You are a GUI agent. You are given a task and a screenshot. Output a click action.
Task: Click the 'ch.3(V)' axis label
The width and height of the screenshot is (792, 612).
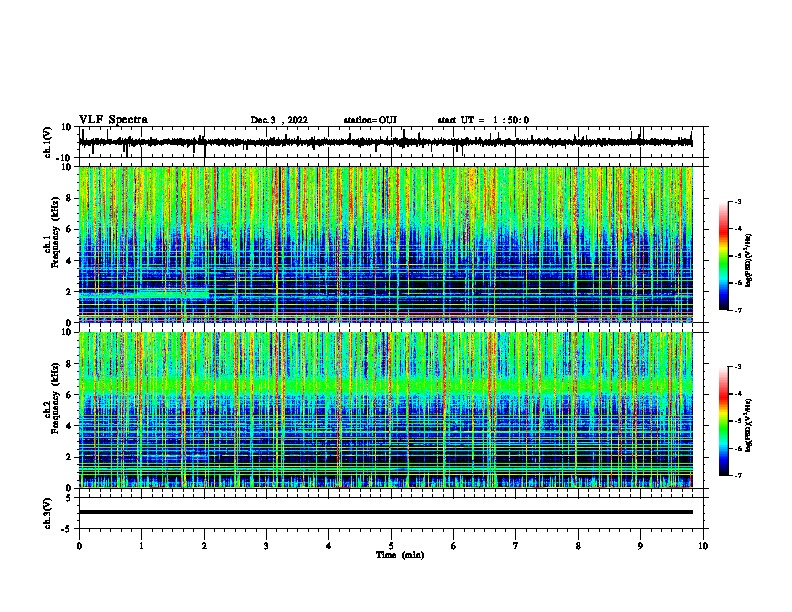click(x=48, y=513)
